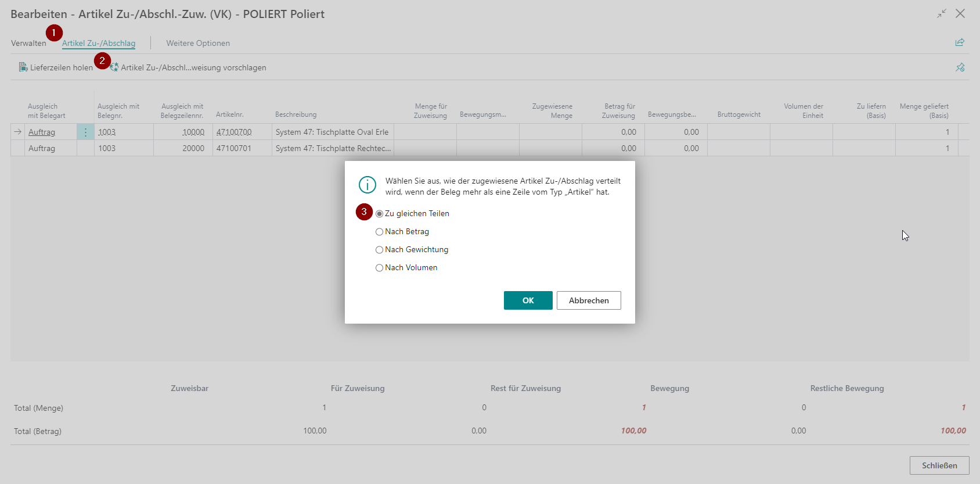Image resolution: width=980 pixels, height=484 pixels.
Task: Click the Artikel Zu-/Abschl.-Zuweisung vorschlagen action
Action: click(188, 67)
